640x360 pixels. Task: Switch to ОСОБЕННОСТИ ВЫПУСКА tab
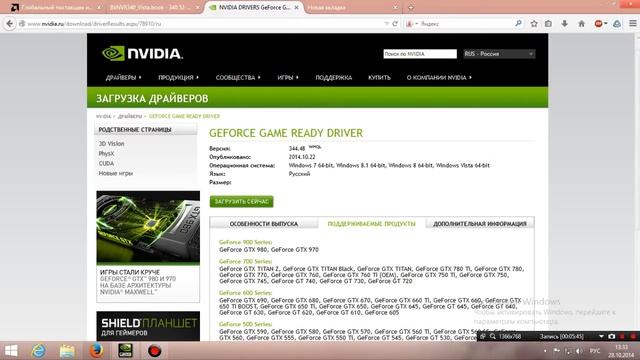coord(264,224)
